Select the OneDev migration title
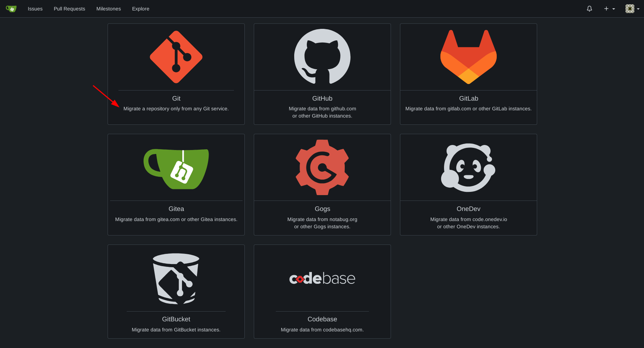Viewport: 644px width, 348px height. click(x=469, y=209)
